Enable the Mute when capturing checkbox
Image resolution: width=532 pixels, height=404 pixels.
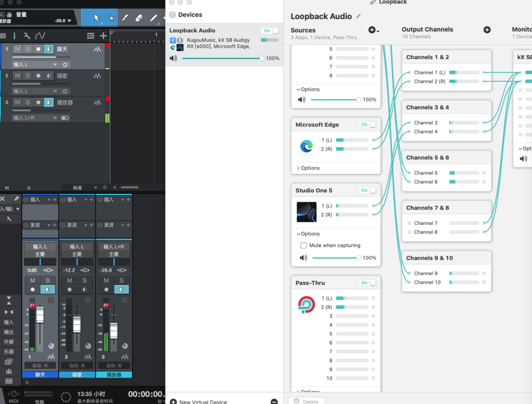point(304,246)
